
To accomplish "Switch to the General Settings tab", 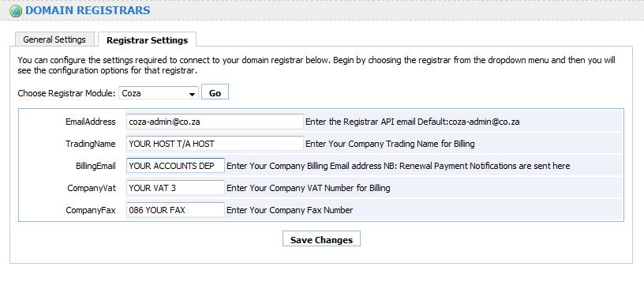I will (54, 39).
